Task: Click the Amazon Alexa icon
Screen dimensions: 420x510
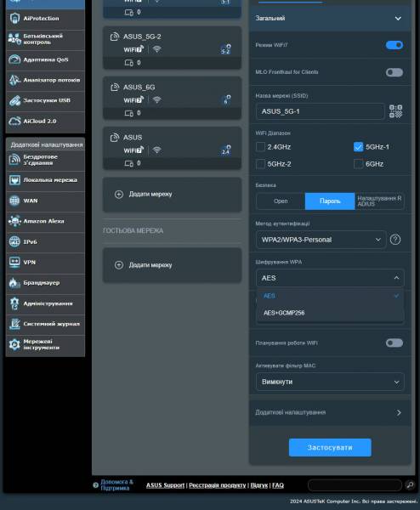Action: point(14,221)
